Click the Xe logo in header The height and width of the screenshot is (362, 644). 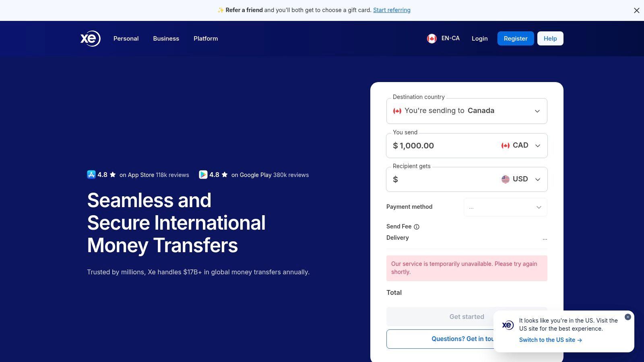pos(91,39)
